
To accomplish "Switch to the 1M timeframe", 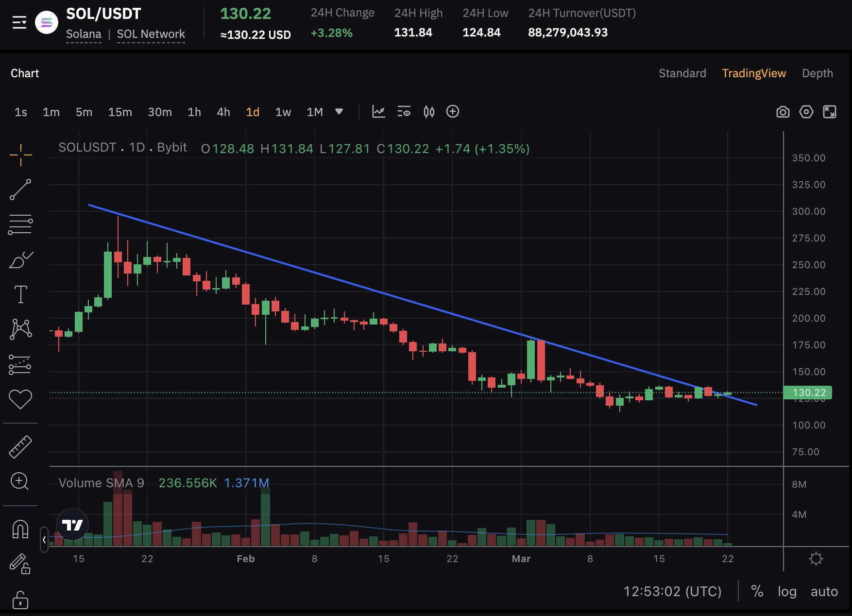I will click(x=315, y=112).
